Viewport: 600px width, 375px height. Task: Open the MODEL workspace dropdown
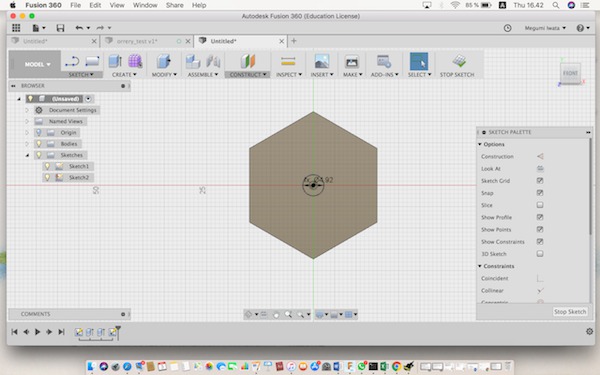[37, 64]
